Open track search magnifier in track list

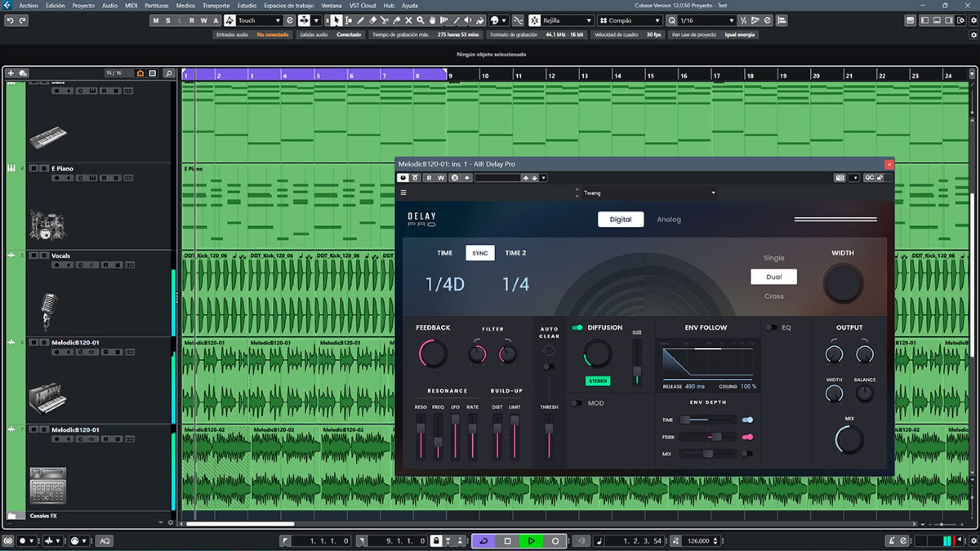[x=168, y=73]
